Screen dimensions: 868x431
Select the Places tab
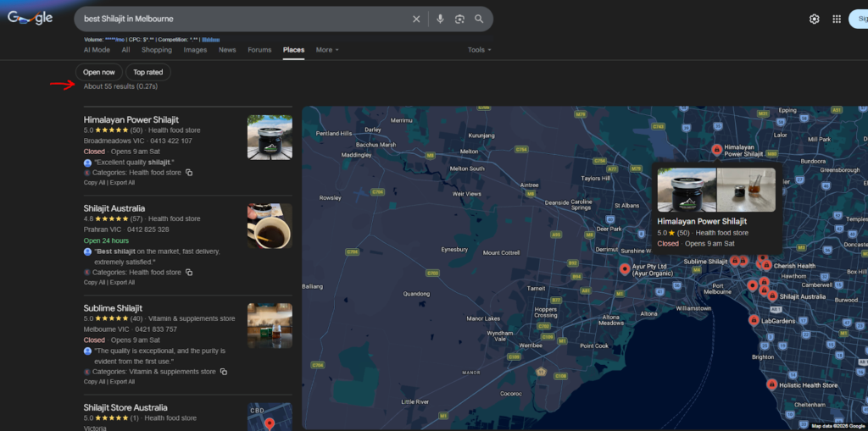point(293,50)
